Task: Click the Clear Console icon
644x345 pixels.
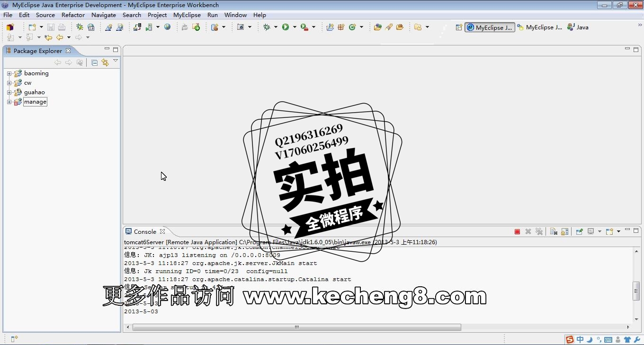Action: pos(554,231)
